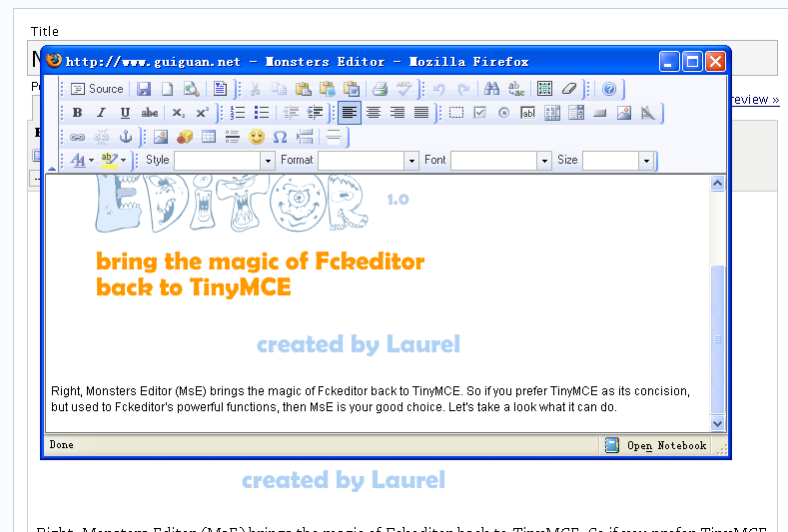Toggle Align Left
Image resolution: width=788 pixels, height=532 pixels.
[x=350, y=113]
